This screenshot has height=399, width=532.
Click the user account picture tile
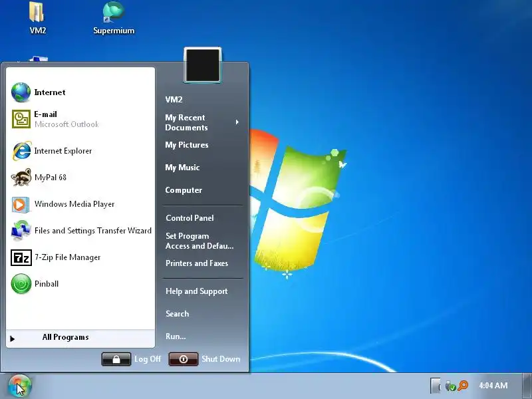pyautogui.click(x=203, y=65)
